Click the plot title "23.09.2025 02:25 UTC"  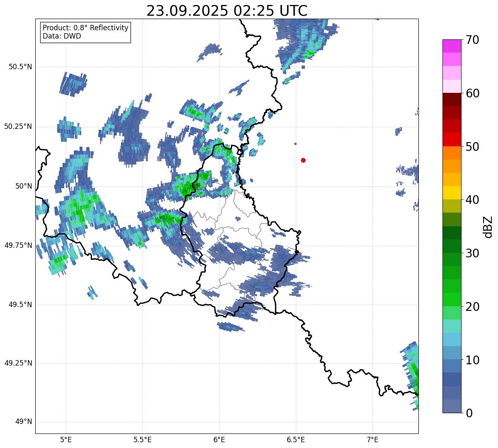[x=227, y=11]
